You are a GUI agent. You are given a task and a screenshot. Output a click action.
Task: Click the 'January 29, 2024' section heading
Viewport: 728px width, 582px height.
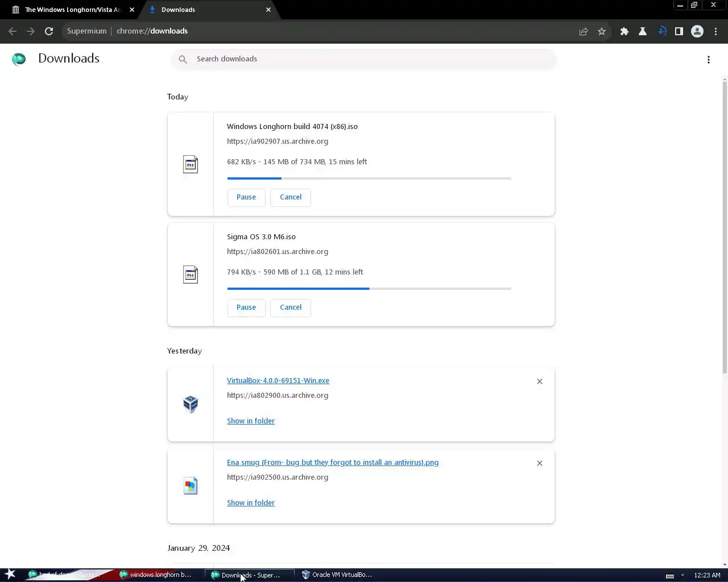(198, 548)
